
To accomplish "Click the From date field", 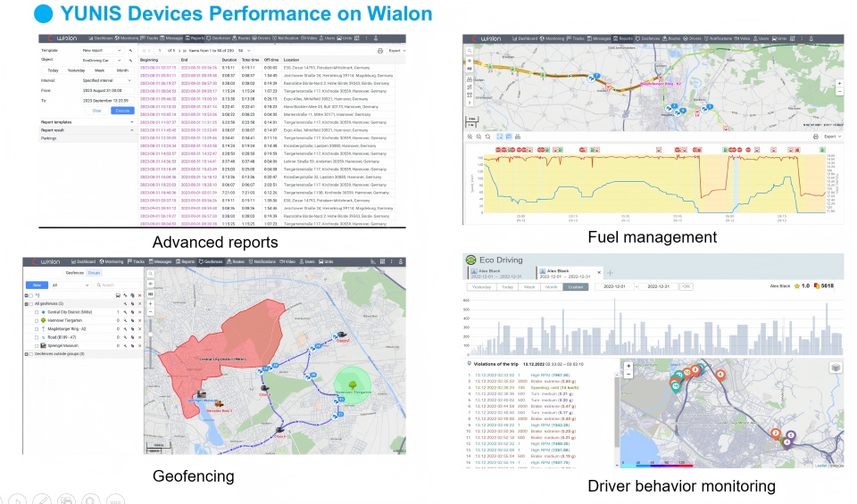I will point(108,91).
